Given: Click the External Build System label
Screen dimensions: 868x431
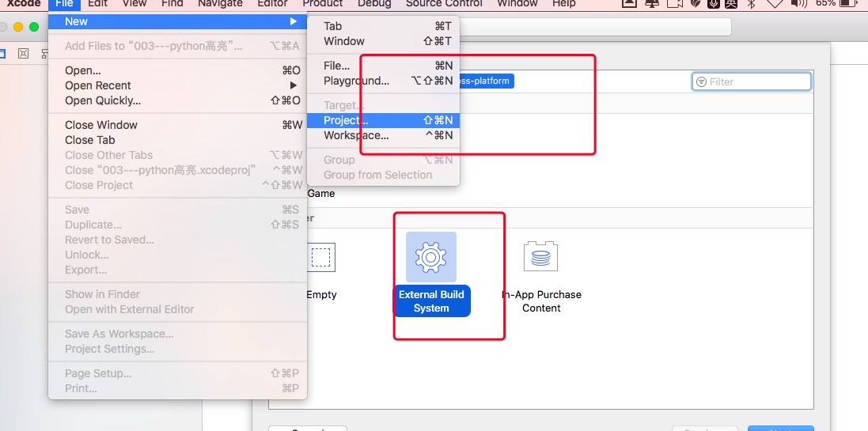Looking at the screenshot, I should click(x=431, y=301).
